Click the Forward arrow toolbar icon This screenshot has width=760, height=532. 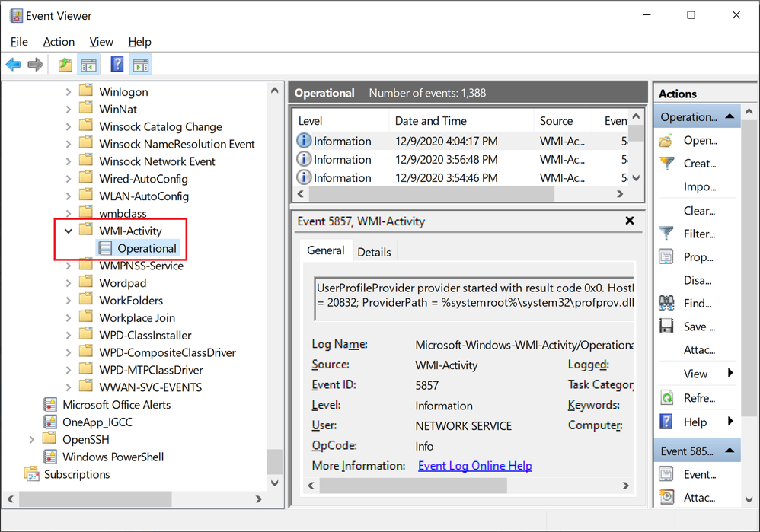35,65
